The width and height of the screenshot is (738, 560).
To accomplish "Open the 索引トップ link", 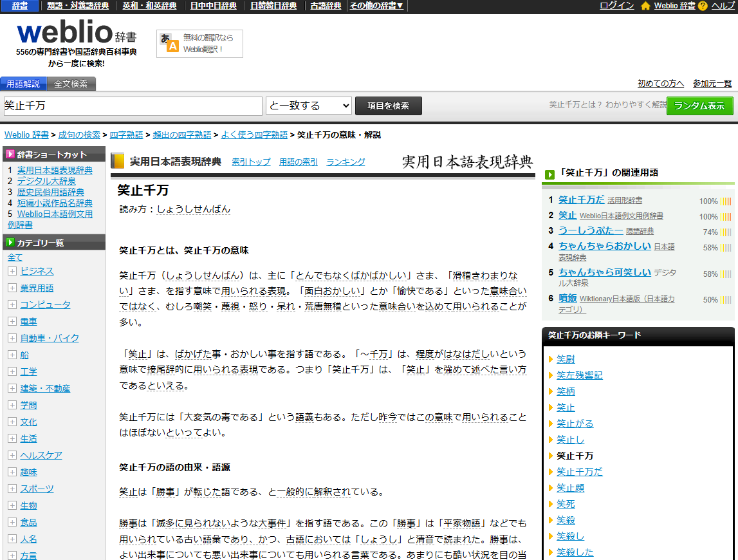I will pyautogui.click(x=252, y=162).
